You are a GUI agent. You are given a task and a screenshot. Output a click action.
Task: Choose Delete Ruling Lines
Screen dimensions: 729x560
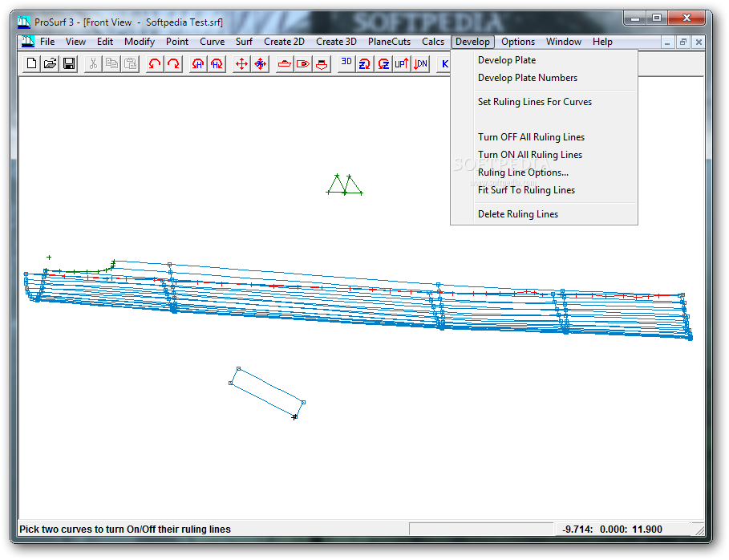pos(544,214)
